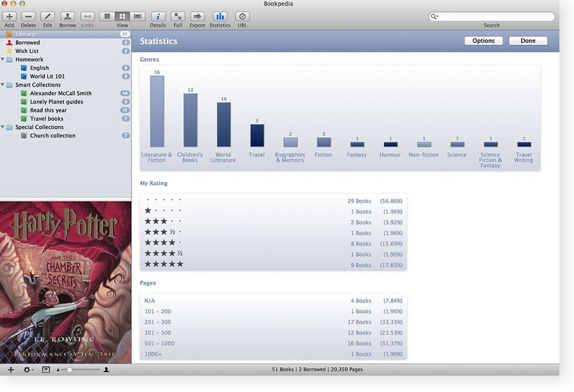Image resolution: width=574 pixels, height=392 pixels.
Task: Click the large-size icon by the slider
Action: pos(106,370)
